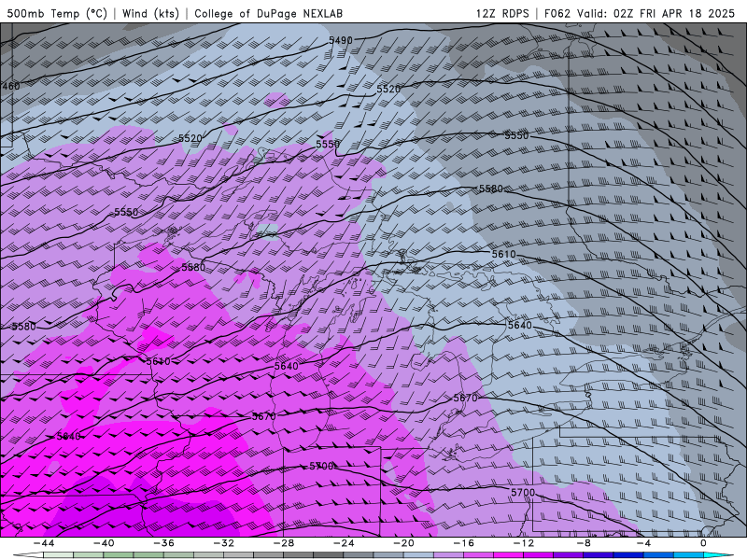The image size is (747, 560).
Task: Click the westernmost 5640 contour label
Action: pos(68,436)
